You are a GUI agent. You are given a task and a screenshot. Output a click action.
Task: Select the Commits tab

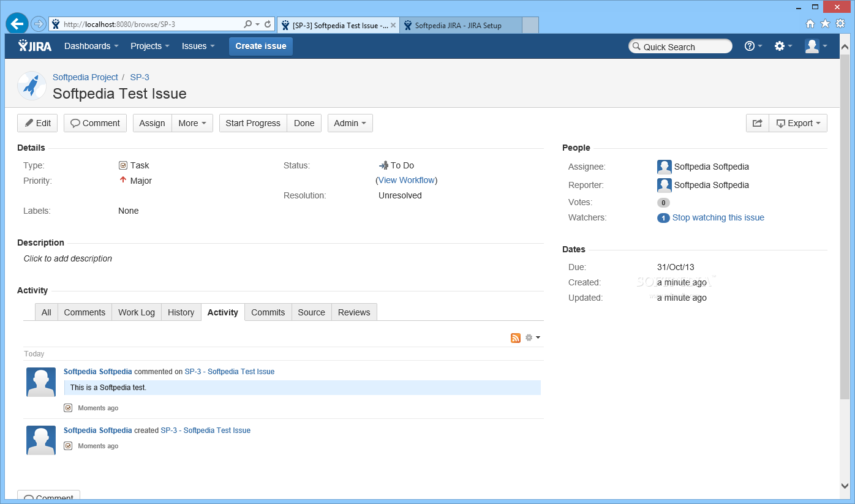pyautogui.click(x=268, y=312)
